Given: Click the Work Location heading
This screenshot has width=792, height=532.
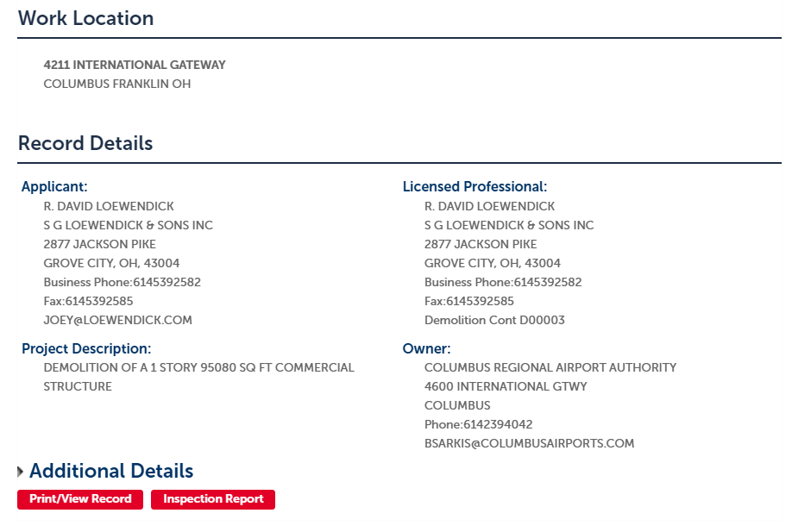Looking at the screenshot, I should (86, 18).
